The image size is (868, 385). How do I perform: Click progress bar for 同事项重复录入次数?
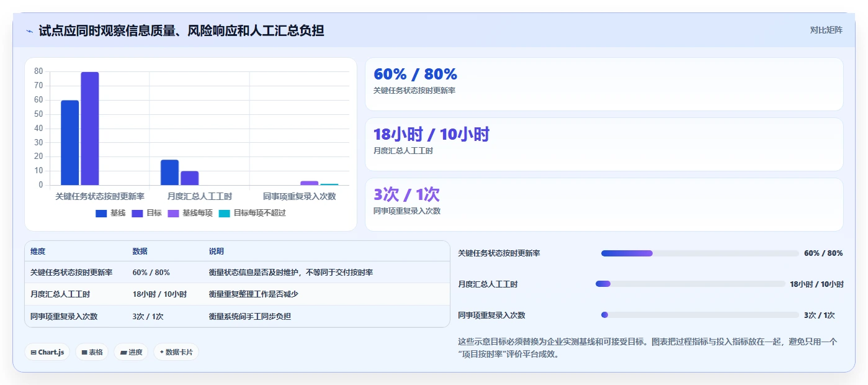[700, 315]
